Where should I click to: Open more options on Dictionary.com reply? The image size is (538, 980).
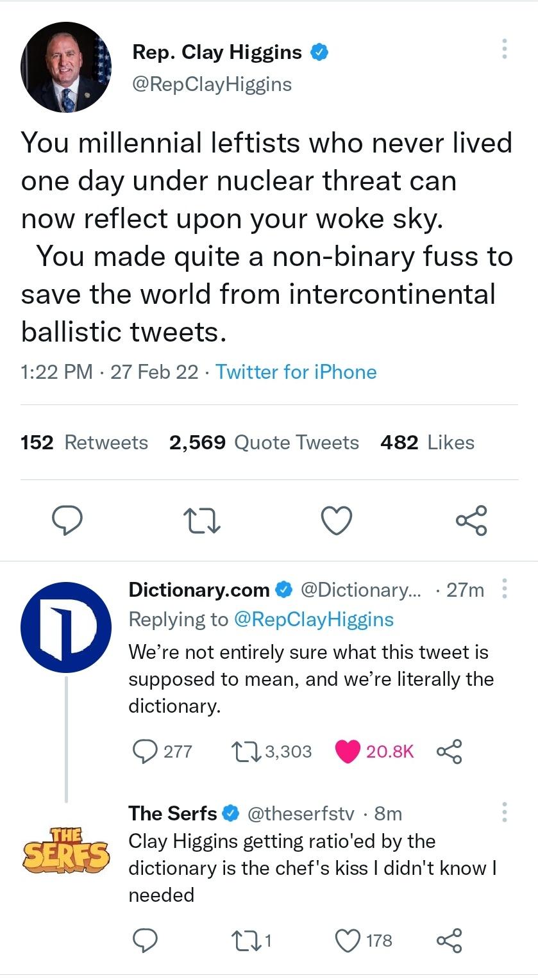[x=504, y=589]
